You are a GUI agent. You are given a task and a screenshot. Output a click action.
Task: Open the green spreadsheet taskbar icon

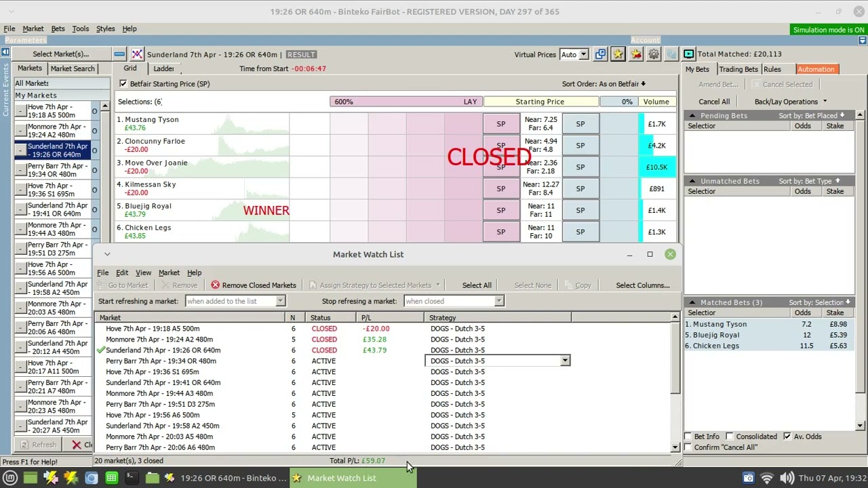pyautogui.click(x=111, y=479)
